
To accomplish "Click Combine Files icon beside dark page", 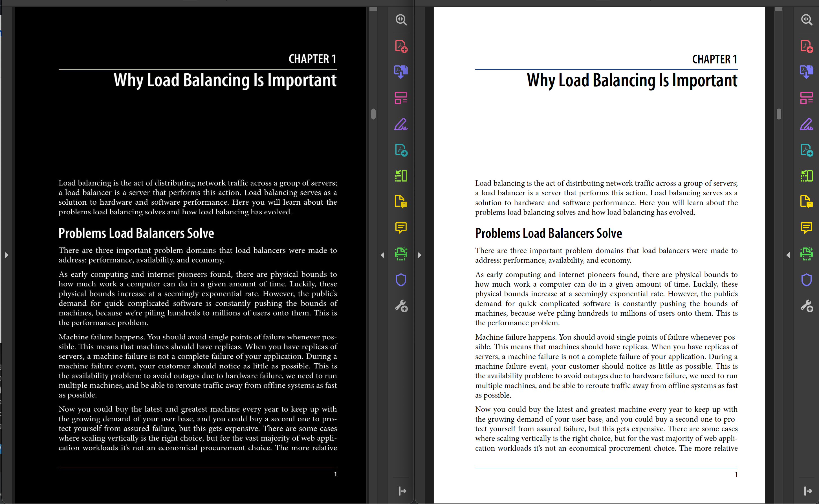I will coord(401,72).
